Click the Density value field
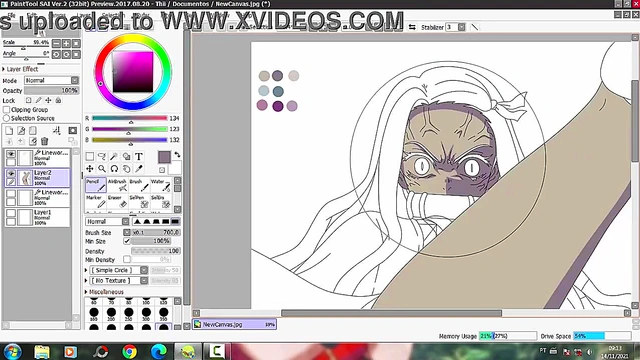This screenshot has width=640, height=360. (155, 251)
